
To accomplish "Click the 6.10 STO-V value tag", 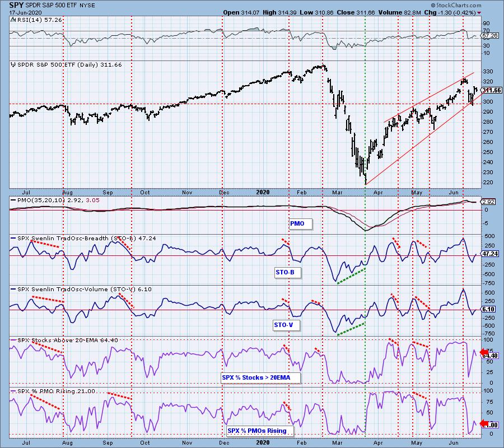I will [x=488, y=309].
